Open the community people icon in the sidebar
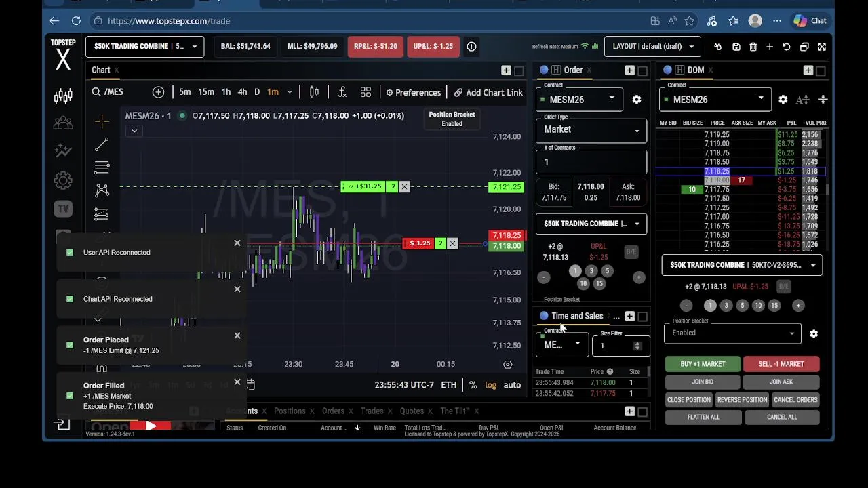The image size is (868, 488). (x=63, y=123)
